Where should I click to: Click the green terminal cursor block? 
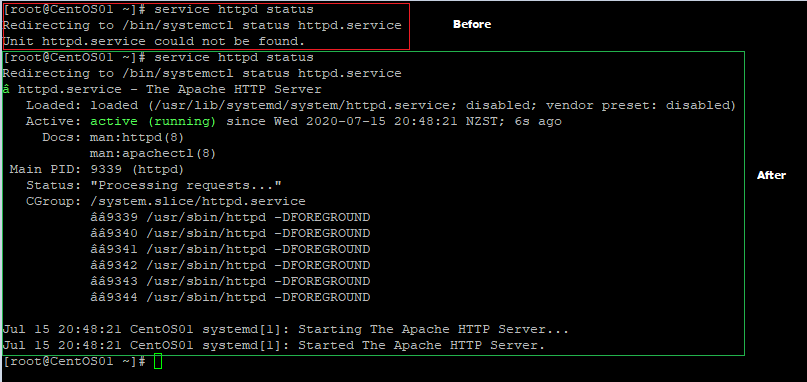tap(158, 361)
